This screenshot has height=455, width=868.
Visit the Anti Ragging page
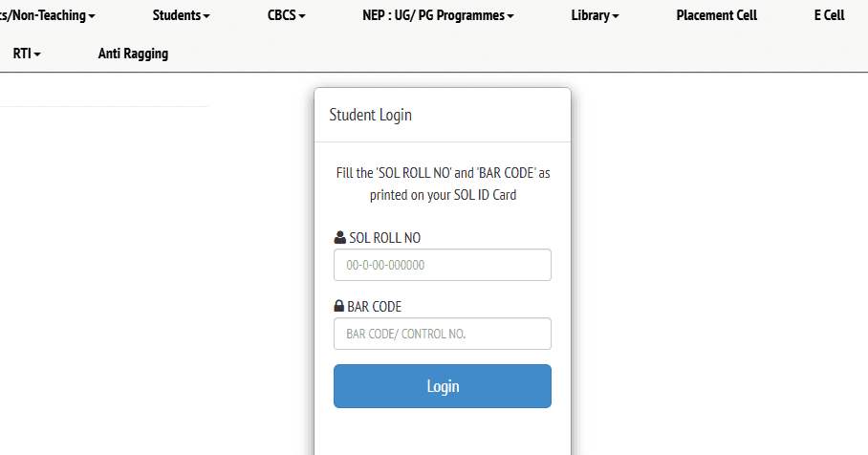(x=133, y=54)
